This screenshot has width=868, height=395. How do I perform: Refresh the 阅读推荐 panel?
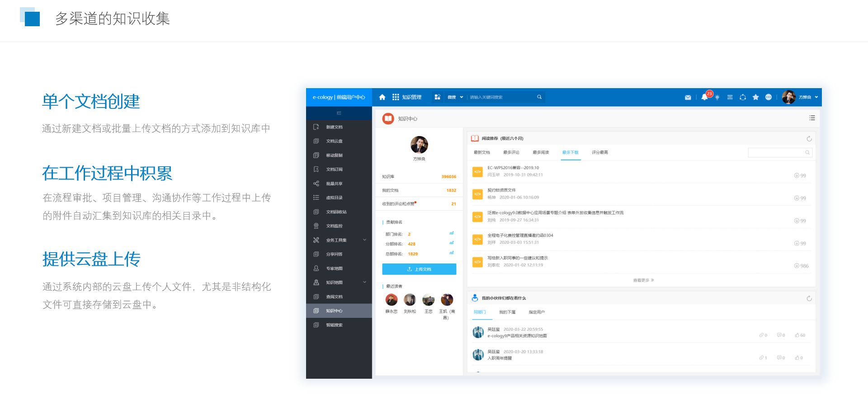tap(809, 139)
